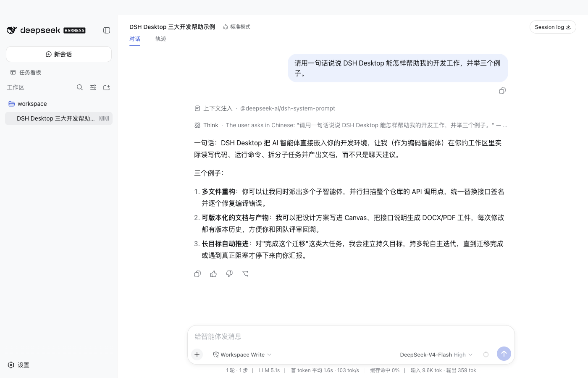Click the bold text 多文件重构
This screenshot has height=378, width=588.
click(218, 192)
